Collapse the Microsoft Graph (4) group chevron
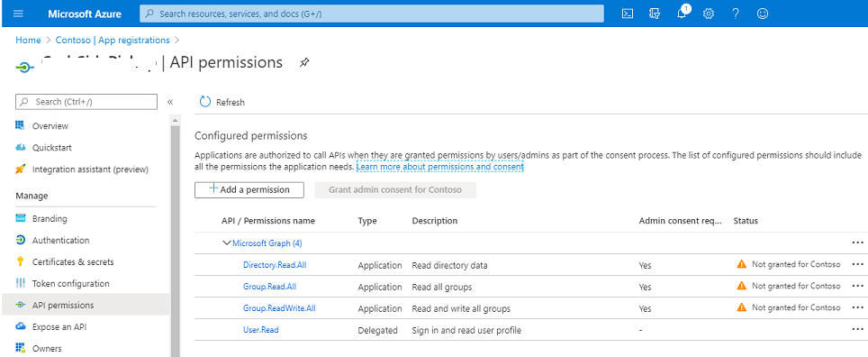The image size is (868, 357). coord(226,243)
